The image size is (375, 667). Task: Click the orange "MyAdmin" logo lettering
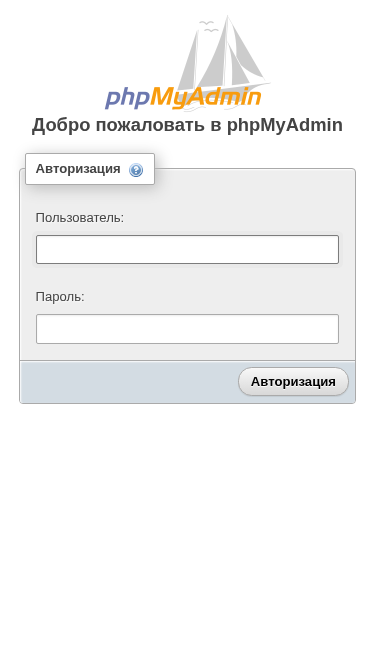pos(206,98)
